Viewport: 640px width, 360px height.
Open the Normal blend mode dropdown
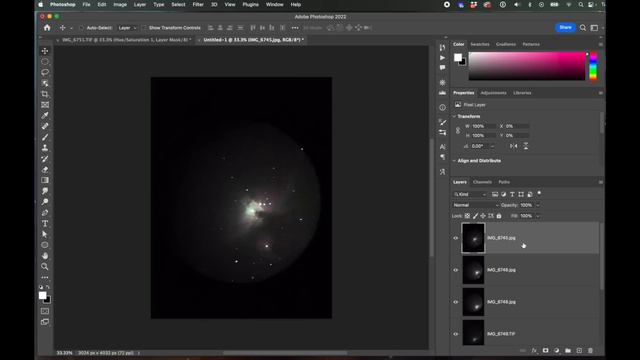point(476,205)
